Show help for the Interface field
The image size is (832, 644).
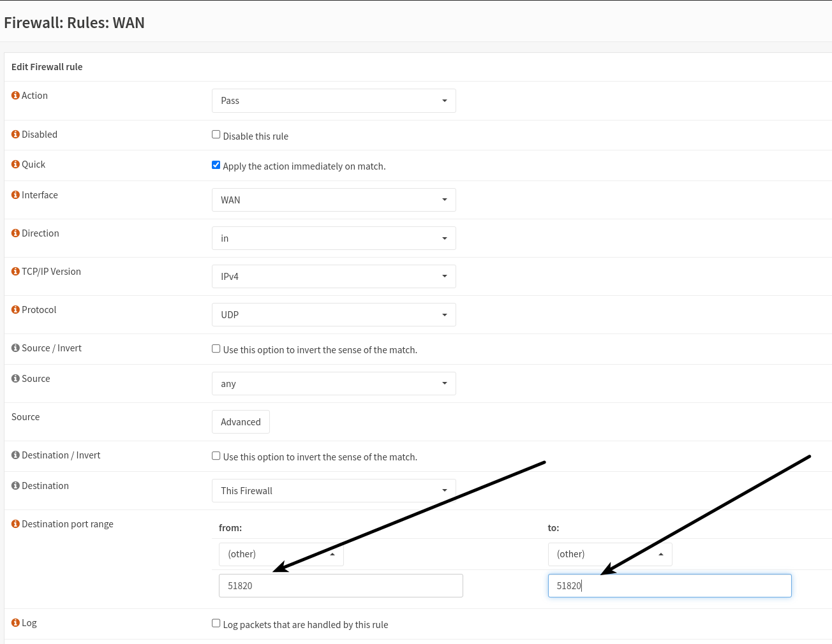pos(15,195)
